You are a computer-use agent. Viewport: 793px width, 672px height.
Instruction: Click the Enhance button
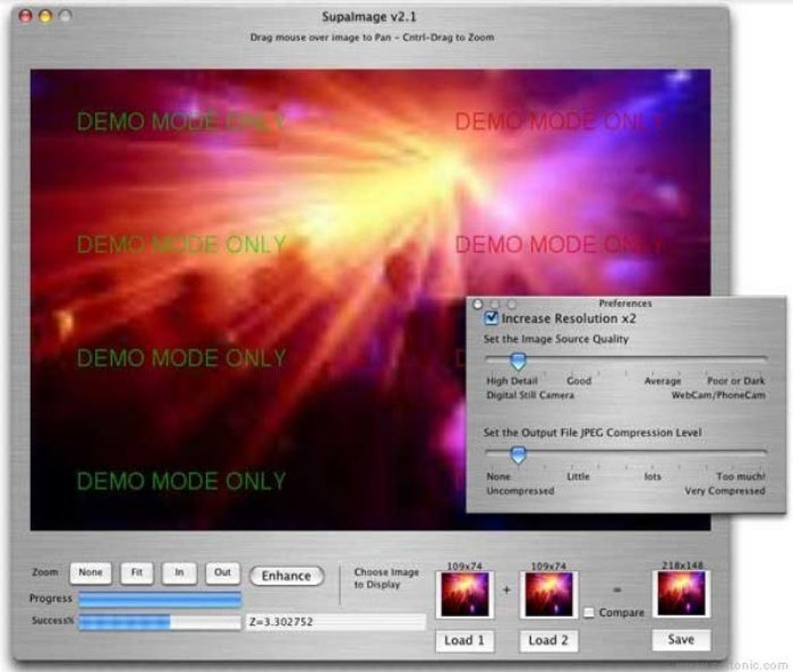[x=286, y=576]
